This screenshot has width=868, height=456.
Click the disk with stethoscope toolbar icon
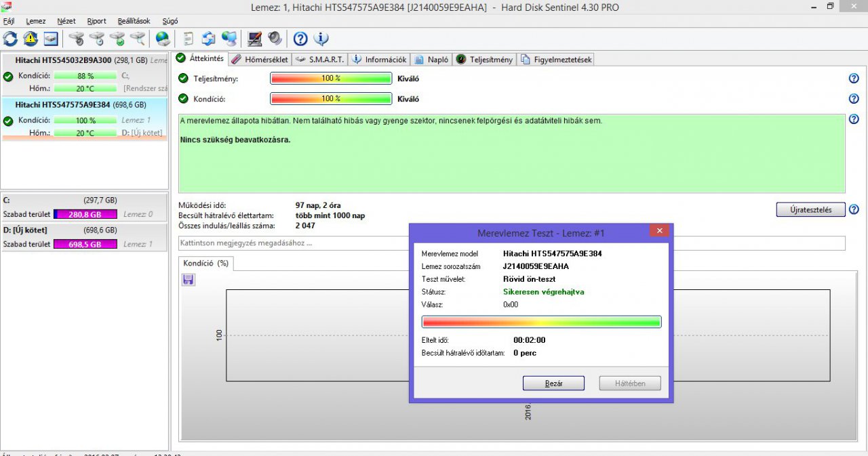77,38
